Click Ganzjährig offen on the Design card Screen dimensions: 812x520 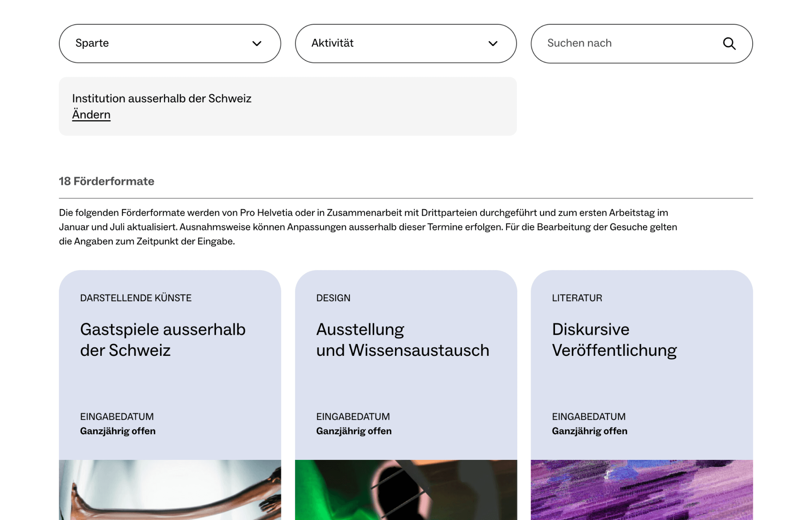coord(354,431)
